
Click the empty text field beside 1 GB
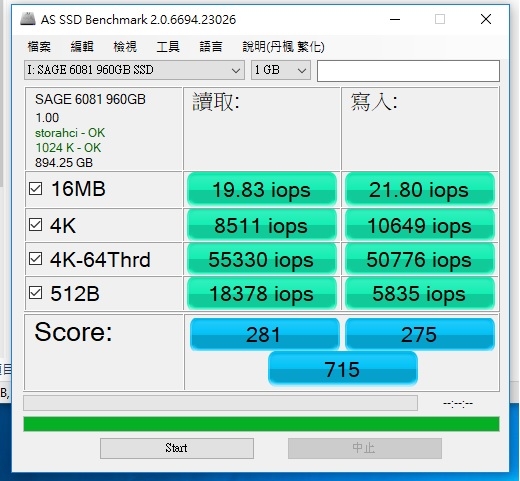pyautogui.click(x=408, y=71)
